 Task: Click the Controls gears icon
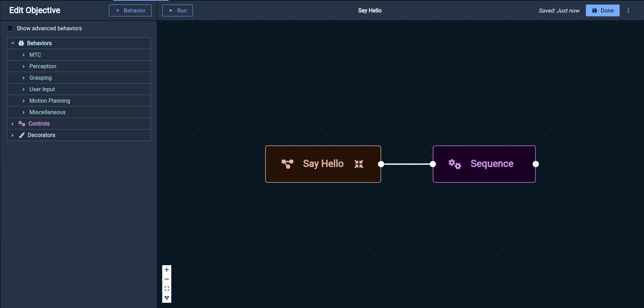pyautogui.click(x=22, y=124)
